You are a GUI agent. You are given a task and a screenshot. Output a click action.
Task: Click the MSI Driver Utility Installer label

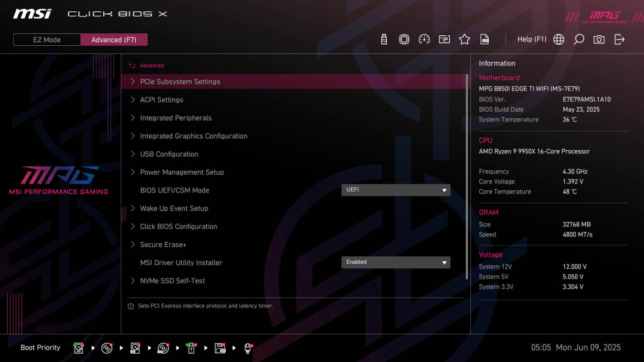181,262
